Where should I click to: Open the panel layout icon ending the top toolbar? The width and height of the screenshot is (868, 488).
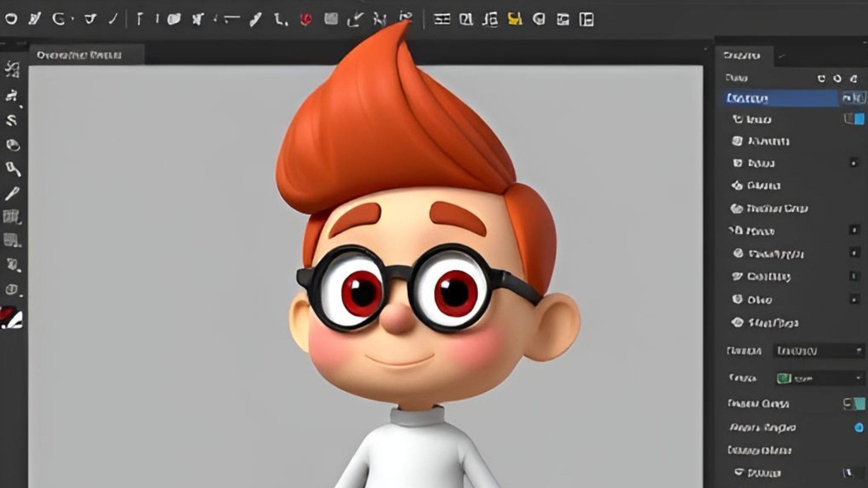pos(586,19)
